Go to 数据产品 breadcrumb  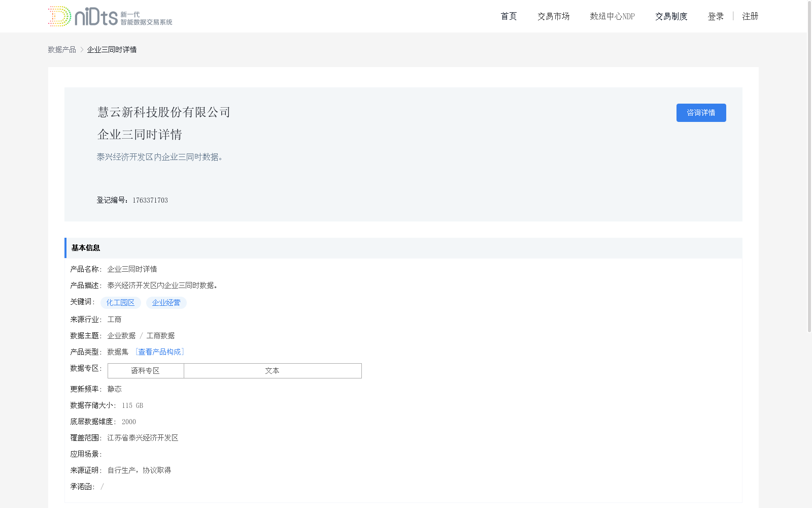[x=62, y=49]
